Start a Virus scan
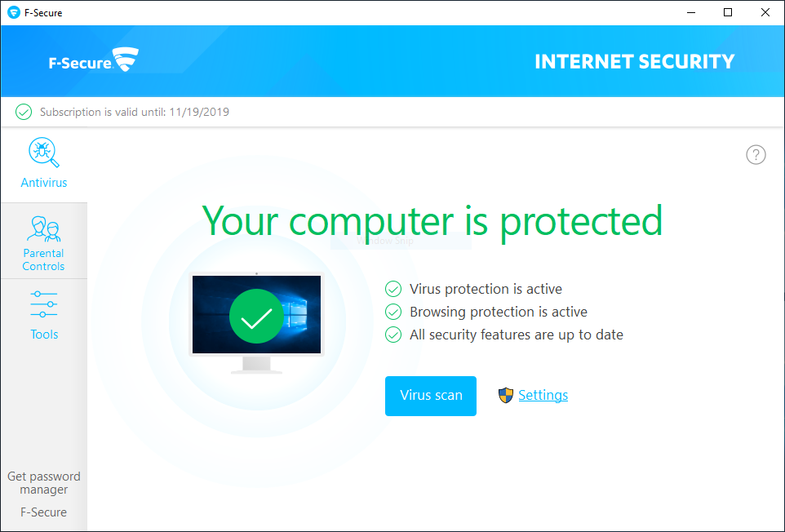Screen dimensions: 785x532 (x=431, y=396)
